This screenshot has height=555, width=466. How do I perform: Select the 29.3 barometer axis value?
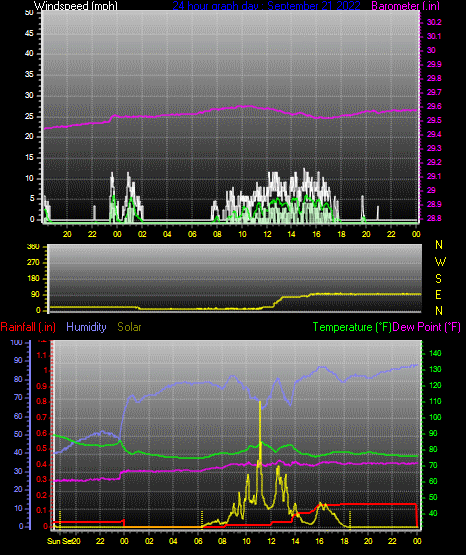click(434, 148)
